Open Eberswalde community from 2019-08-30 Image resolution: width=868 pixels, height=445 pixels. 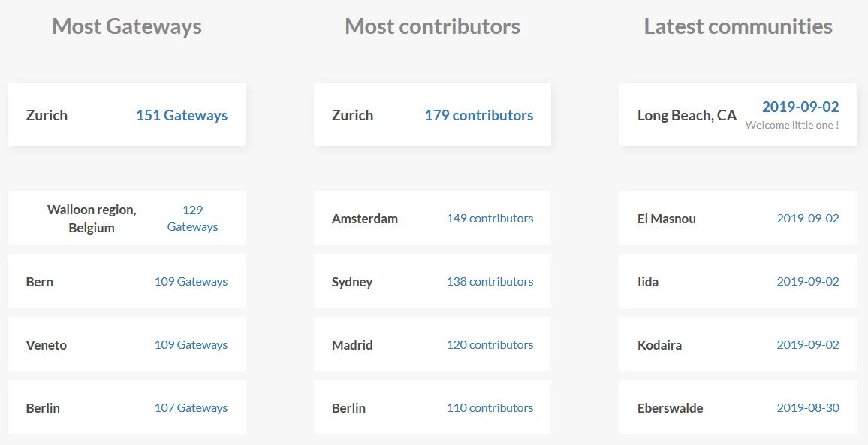click(738, 408)
